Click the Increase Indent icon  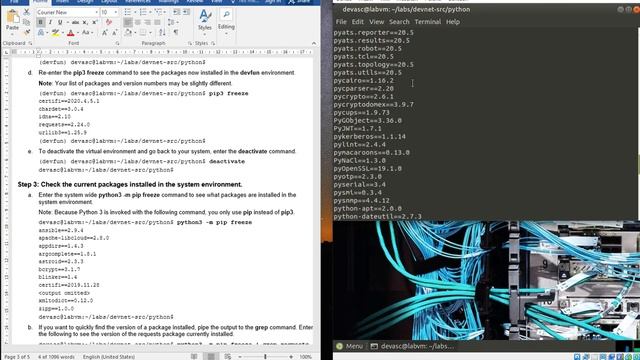pyautogui.click(x=186, y=12)
